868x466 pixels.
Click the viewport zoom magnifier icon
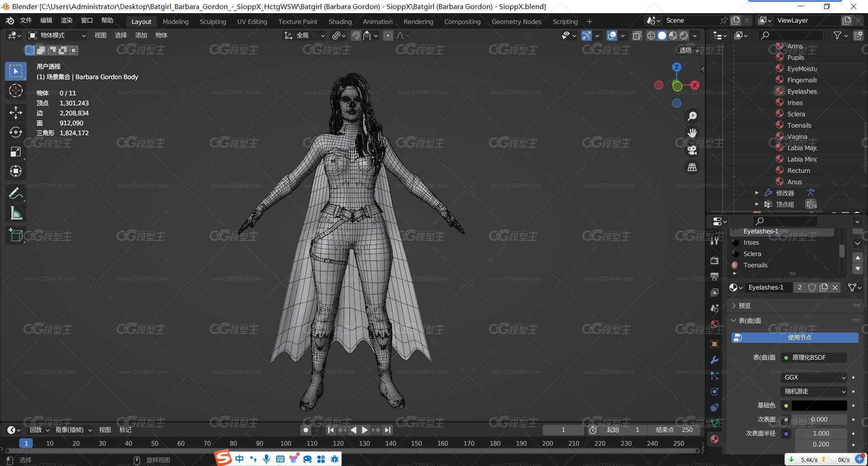click(x=692, y=116)
